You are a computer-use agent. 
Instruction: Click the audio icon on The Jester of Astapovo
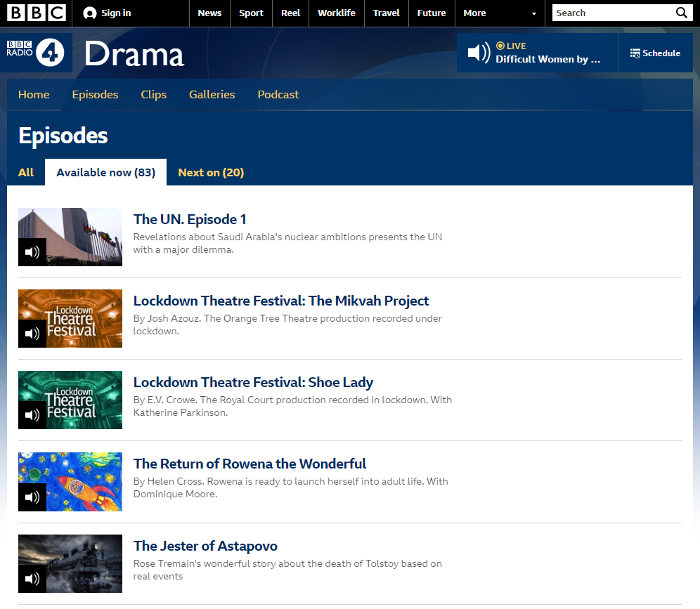click(32, 578)
